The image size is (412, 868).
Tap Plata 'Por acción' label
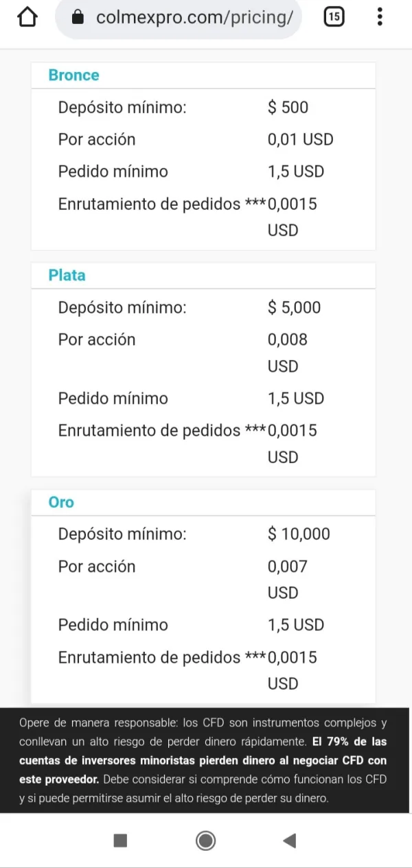[97, 340]
